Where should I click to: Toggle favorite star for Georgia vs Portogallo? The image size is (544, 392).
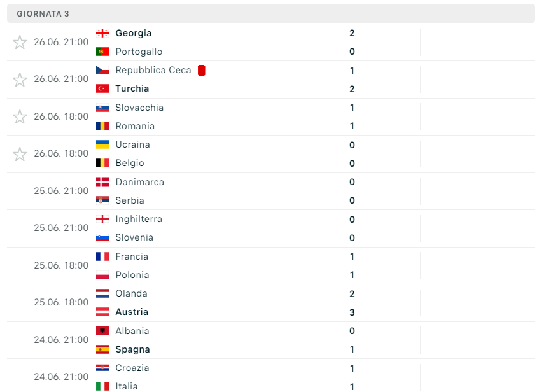(x=20, y=43)
